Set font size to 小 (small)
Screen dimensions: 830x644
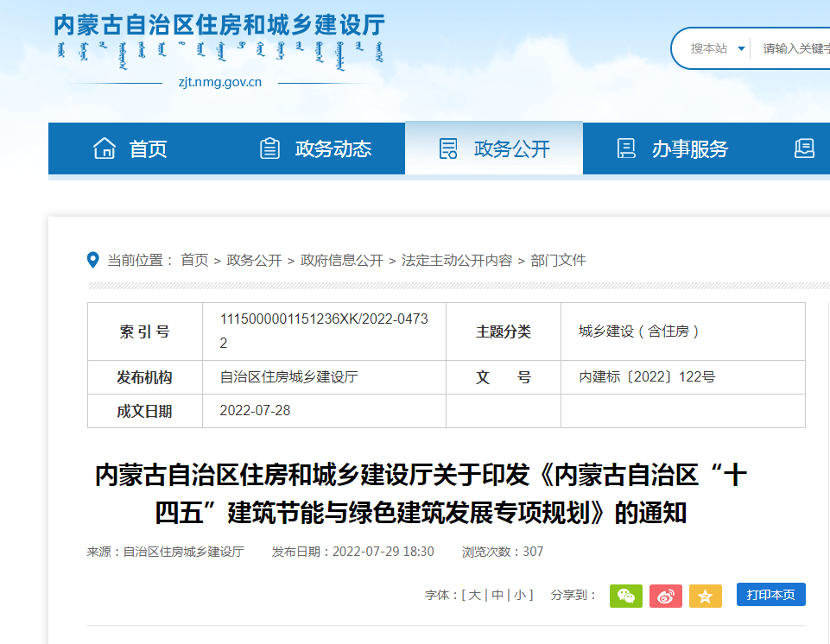[x=519, y=595]
